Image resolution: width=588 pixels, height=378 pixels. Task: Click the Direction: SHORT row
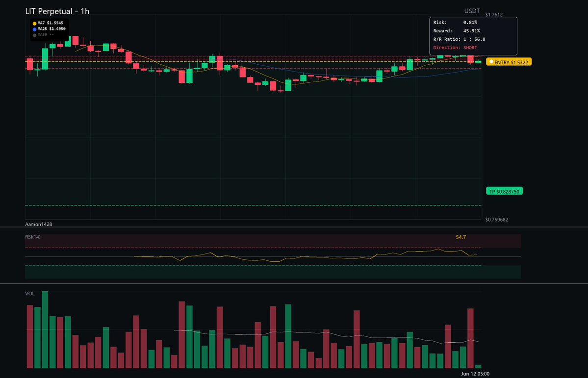455,48
